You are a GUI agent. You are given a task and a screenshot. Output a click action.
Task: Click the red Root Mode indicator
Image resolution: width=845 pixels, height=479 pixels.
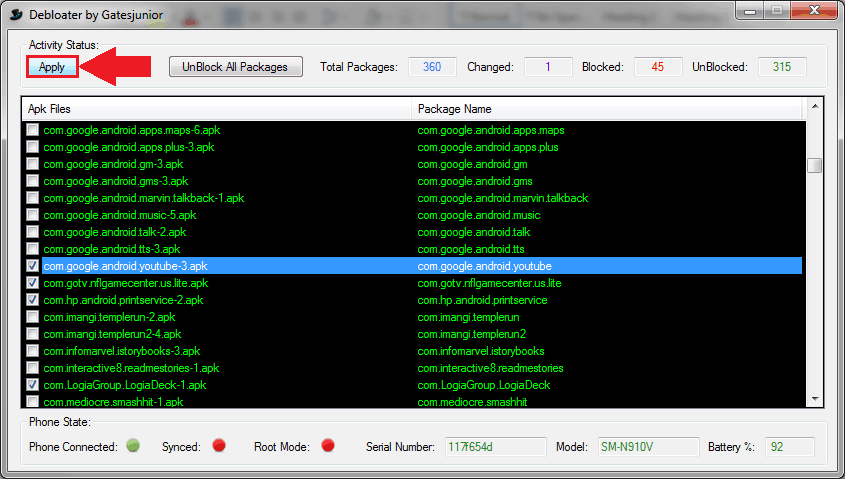pyautogui.click(x=326, y=446)
